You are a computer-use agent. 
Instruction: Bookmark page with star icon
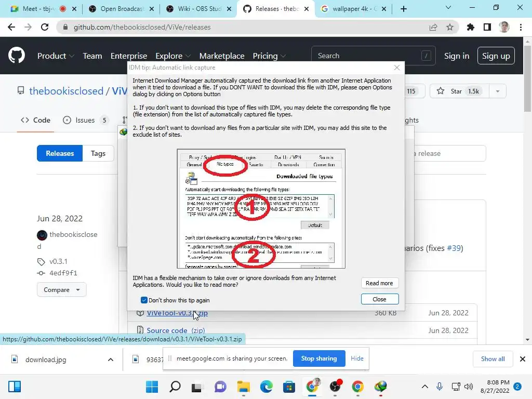click(x=450, y=27)
